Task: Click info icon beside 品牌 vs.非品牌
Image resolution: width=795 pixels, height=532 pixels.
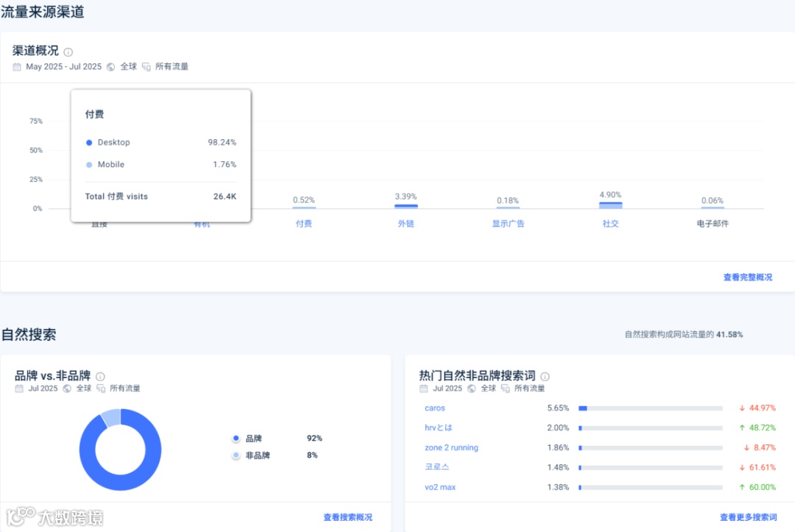Action: coord(100,377)
